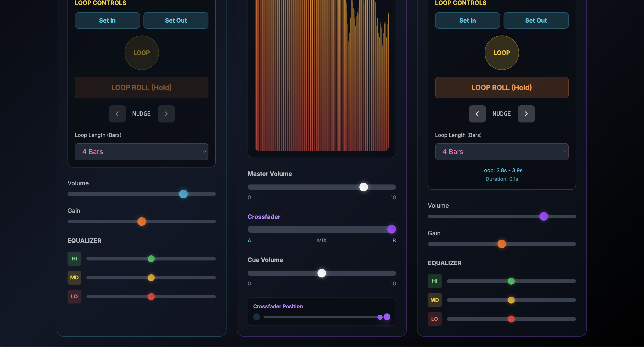Screen dimensions: 644x347
Task: Click the left deck's Set Out button
Action: point(176,20)
